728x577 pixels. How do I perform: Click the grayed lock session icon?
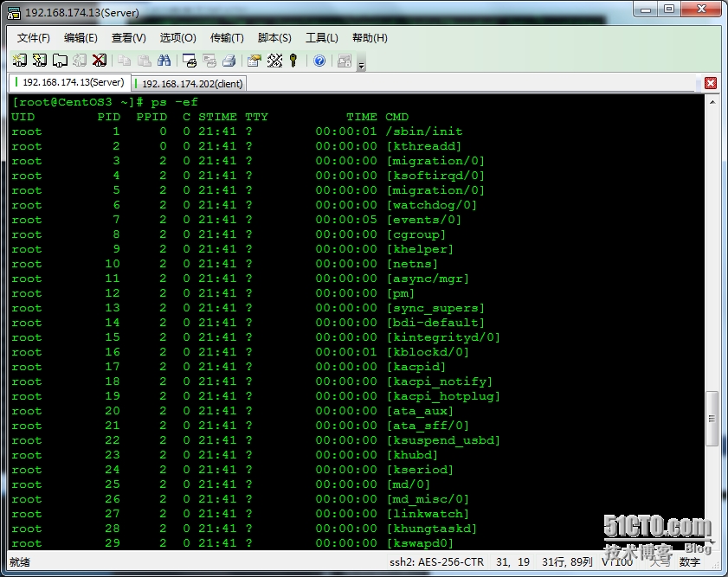pos(344,61)
